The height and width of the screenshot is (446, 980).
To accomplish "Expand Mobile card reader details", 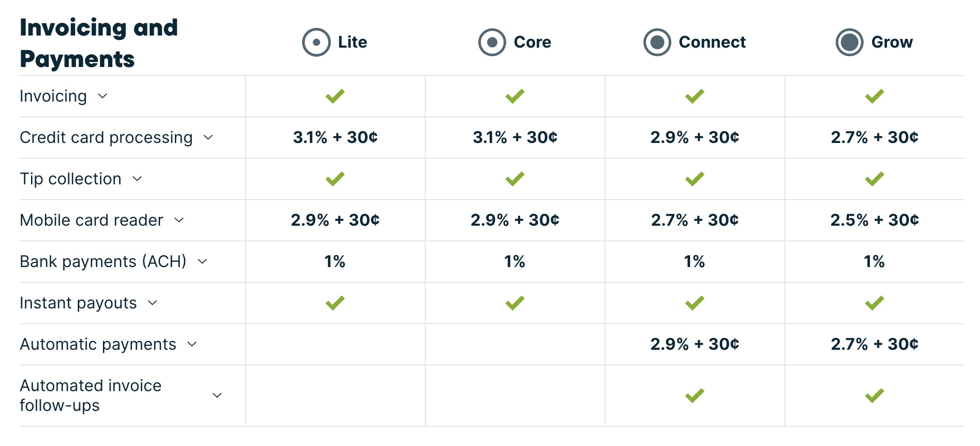I will [179, 220].
